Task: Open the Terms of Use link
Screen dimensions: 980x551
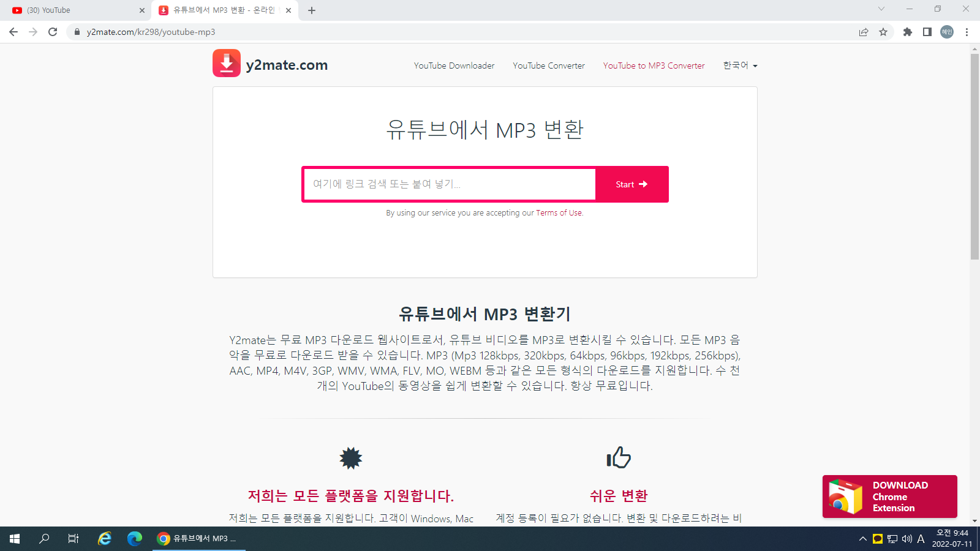Action: tap(559, 213)
